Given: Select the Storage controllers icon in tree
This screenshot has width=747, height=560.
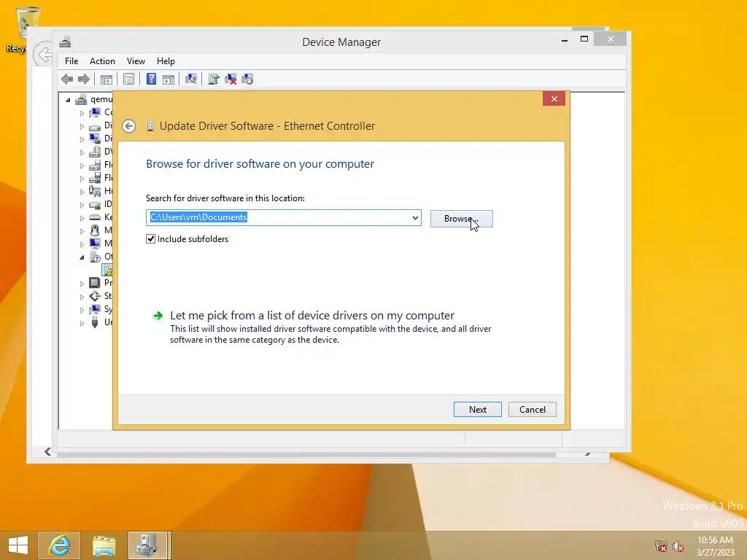Looking at the screenshot, I should 95,296.
